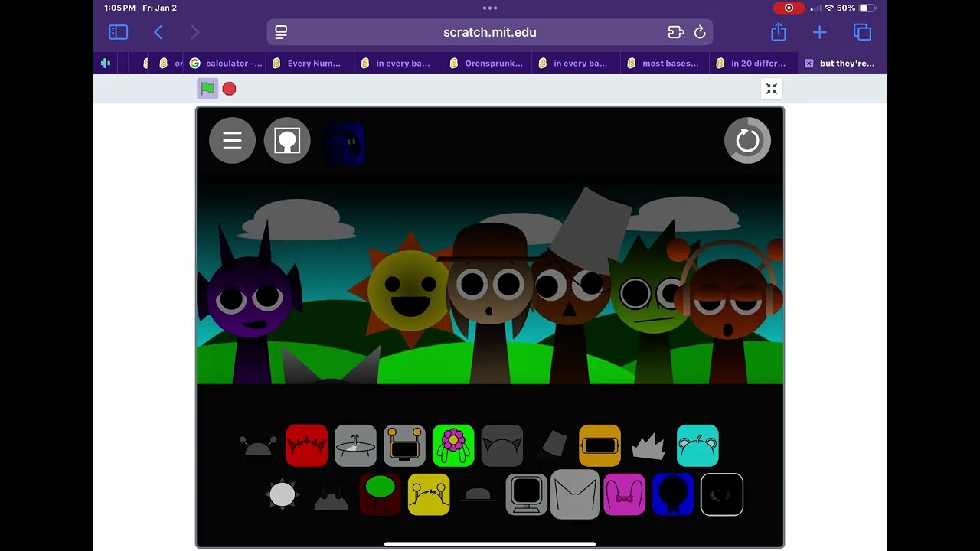Pick the cyan bear ears icon
The width and height of the screenshot is (980, 551).
coord(697,445)
